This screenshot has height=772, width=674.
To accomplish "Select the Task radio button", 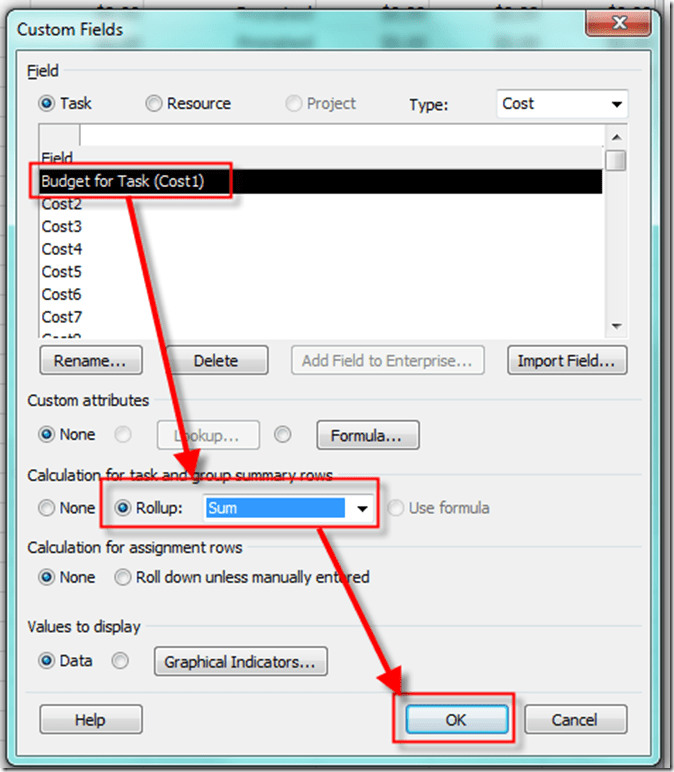I will 47,103.
